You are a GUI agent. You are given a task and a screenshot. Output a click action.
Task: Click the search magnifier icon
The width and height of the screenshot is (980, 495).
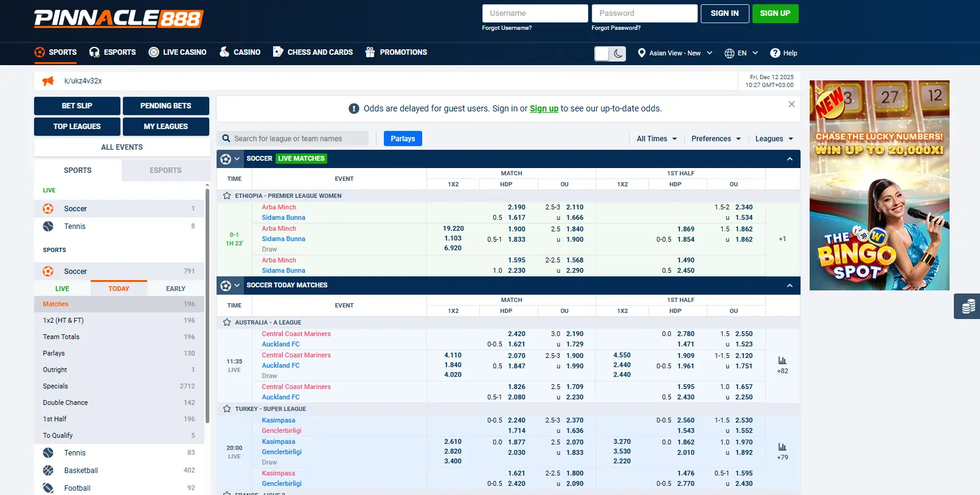(226, 139)
